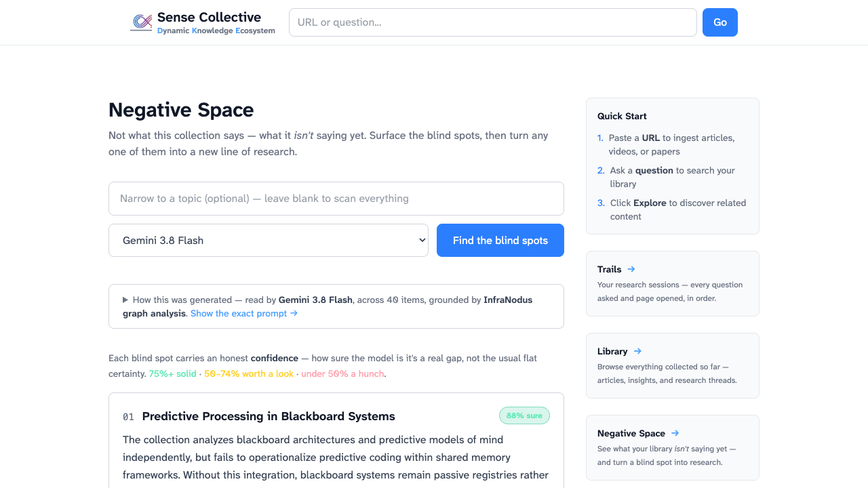868x488 pixels.
Task: Click the 'Quick Start' heading
Action: point(622,116)
